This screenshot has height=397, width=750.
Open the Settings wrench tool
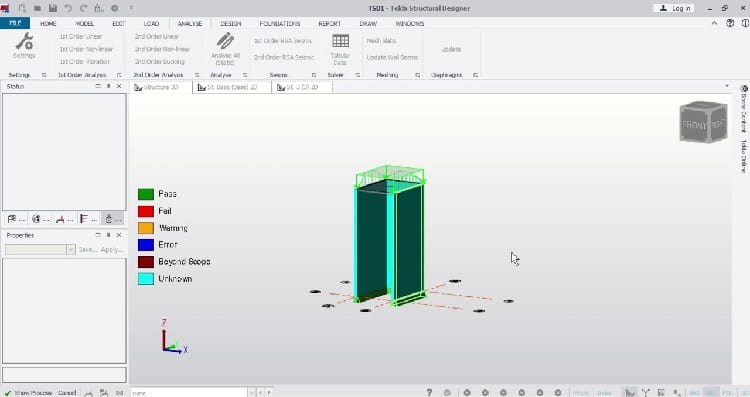[24, 45]
